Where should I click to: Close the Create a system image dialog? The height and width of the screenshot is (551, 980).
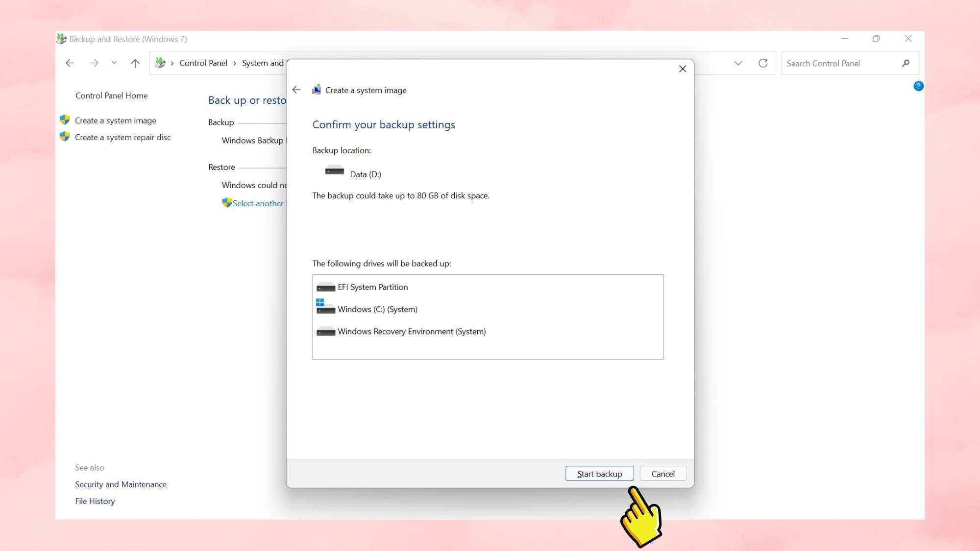tap(683, 69)
